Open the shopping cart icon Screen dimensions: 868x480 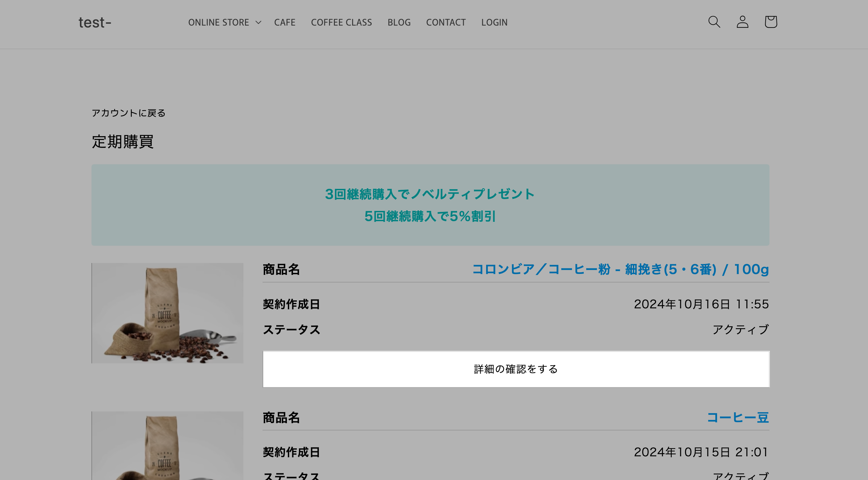tap(771, 22)
